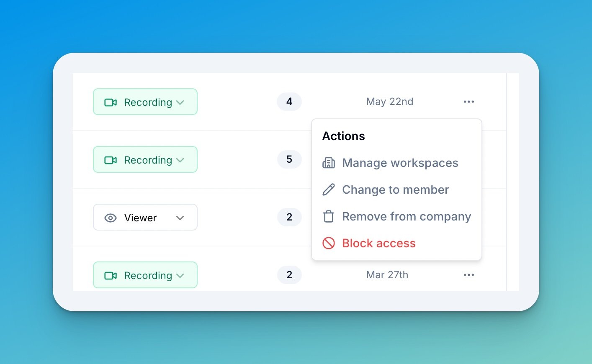Click the chevron on the Mar 27th Recording dropdown
This screenshot has height=364, width=592.
(180, 276)
